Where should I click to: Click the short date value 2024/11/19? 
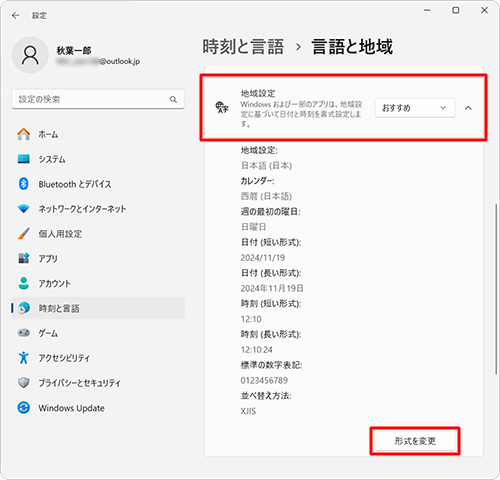point(263,258)
